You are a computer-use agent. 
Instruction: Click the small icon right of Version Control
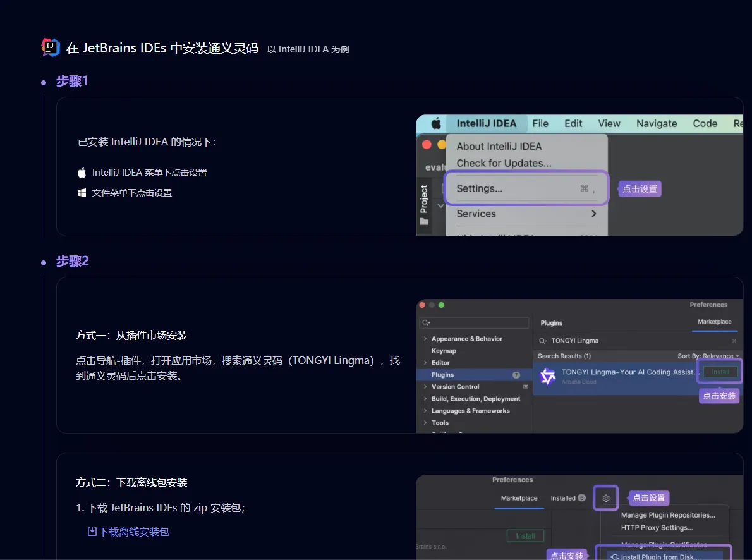(x=526, y=387)
